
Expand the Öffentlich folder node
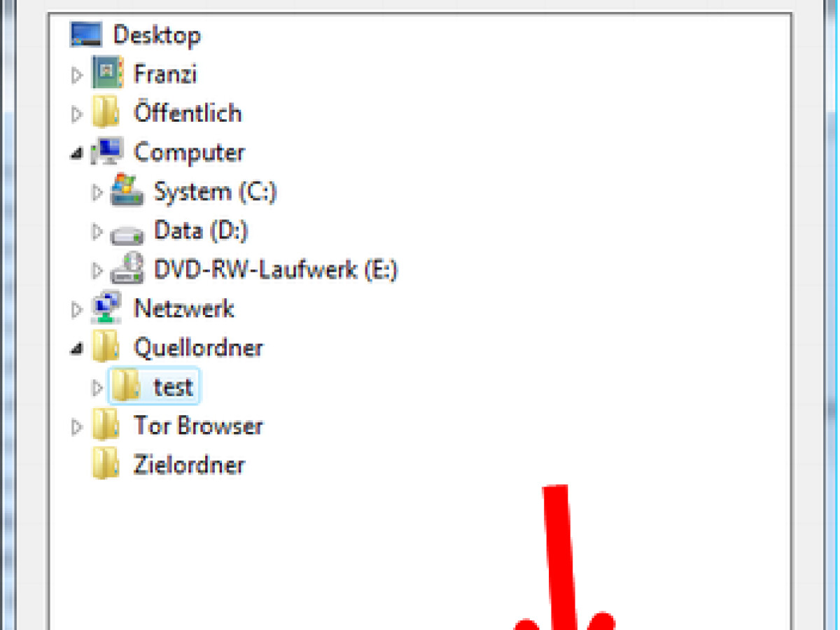[77, 114]
